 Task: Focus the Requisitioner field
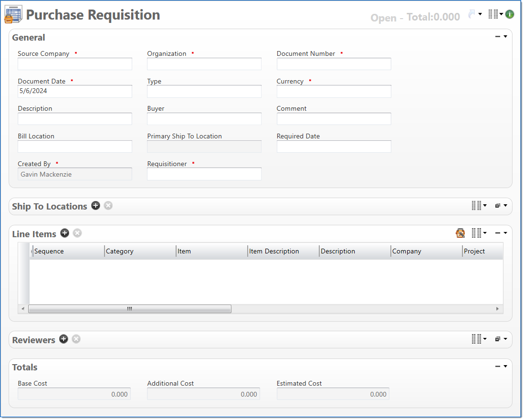(x=204, y=174)
